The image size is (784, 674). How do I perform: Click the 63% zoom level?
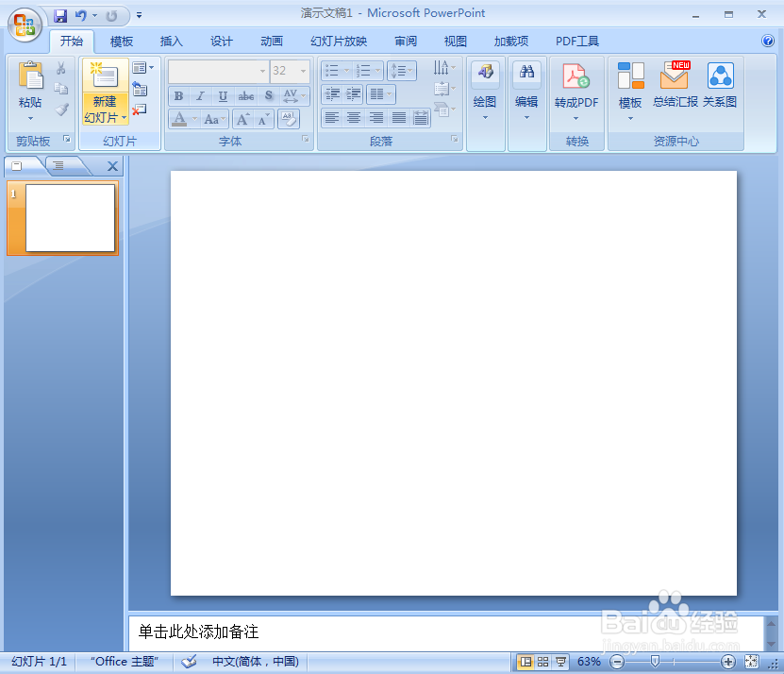(589, 662)
